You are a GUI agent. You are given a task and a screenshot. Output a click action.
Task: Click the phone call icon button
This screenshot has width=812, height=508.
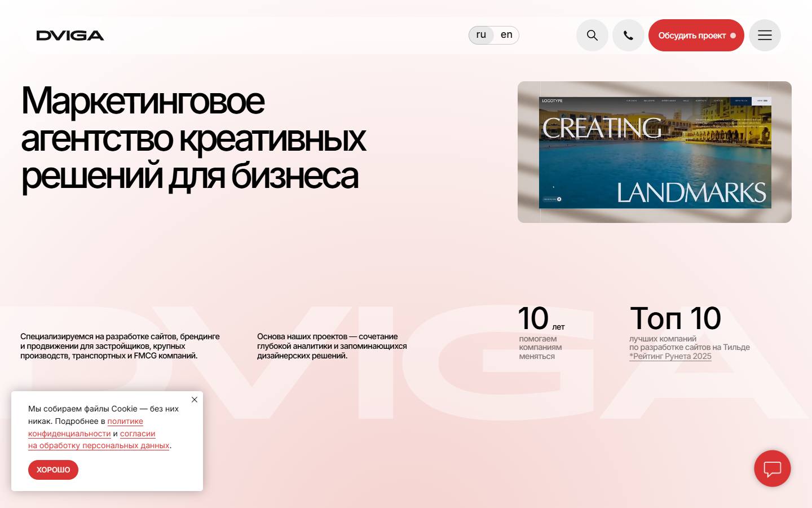tap(628, 35)
